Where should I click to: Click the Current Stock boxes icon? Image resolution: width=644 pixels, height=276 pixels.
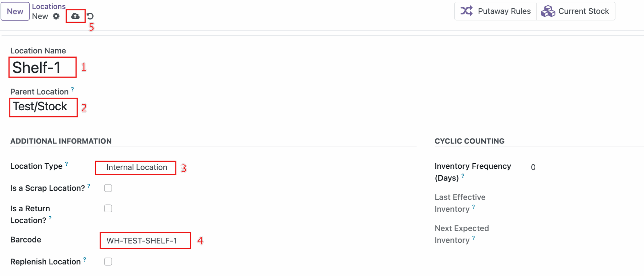548,11
